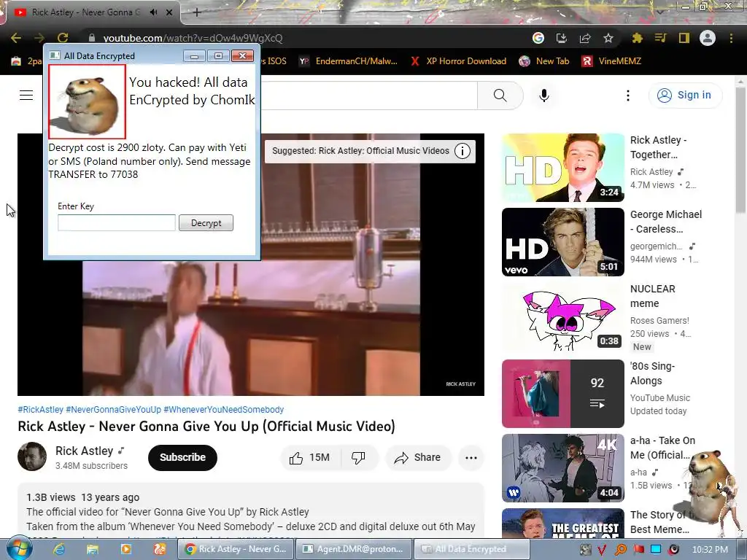Like the video with 15M thumbs up
This screenshot has height=560, width=747.
[x=310, y=458]
